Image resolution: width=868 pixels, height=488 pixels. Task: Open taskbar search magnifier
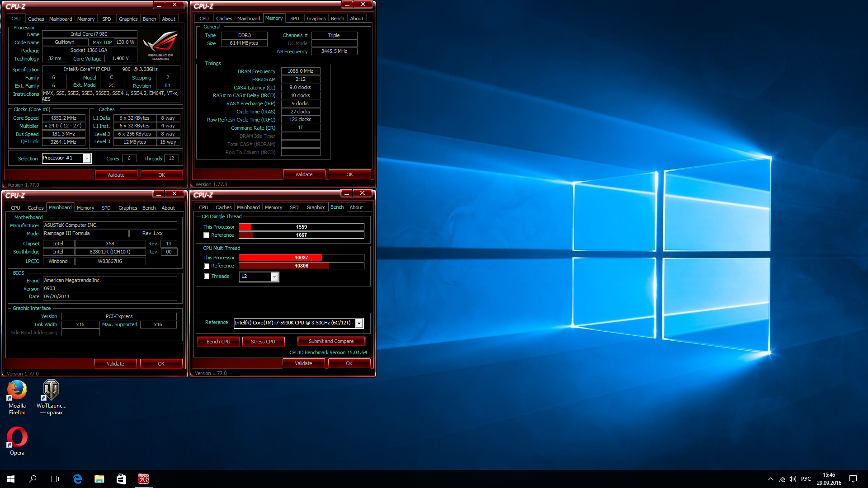tap(33, 479)
